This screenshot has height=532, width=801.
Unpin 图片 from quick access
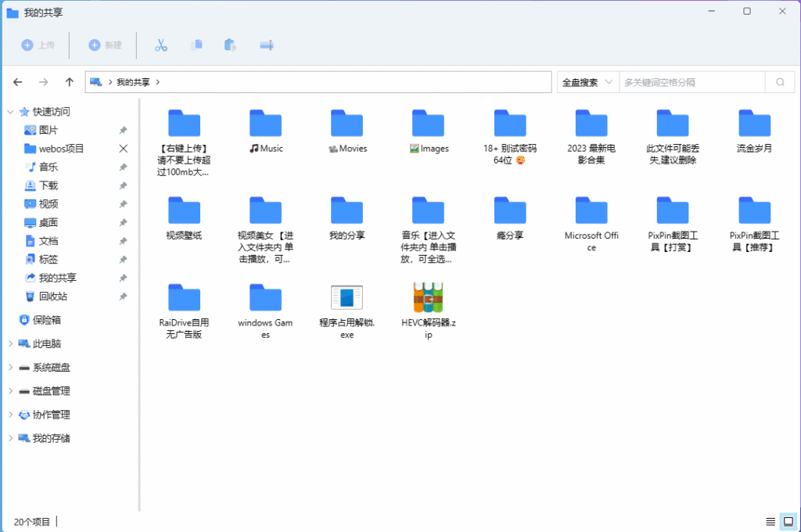(x=123, y=131)
